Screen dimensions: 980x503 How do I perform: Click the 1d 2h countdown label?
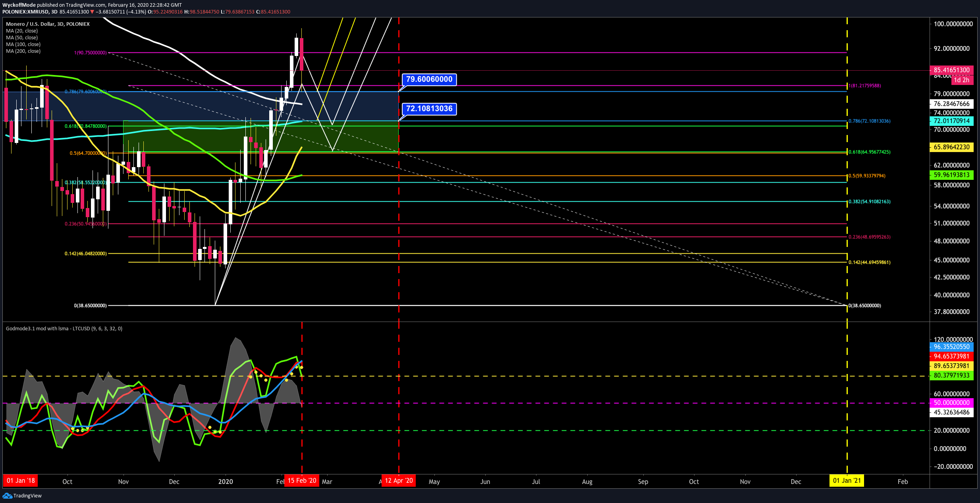click(961, 80)
